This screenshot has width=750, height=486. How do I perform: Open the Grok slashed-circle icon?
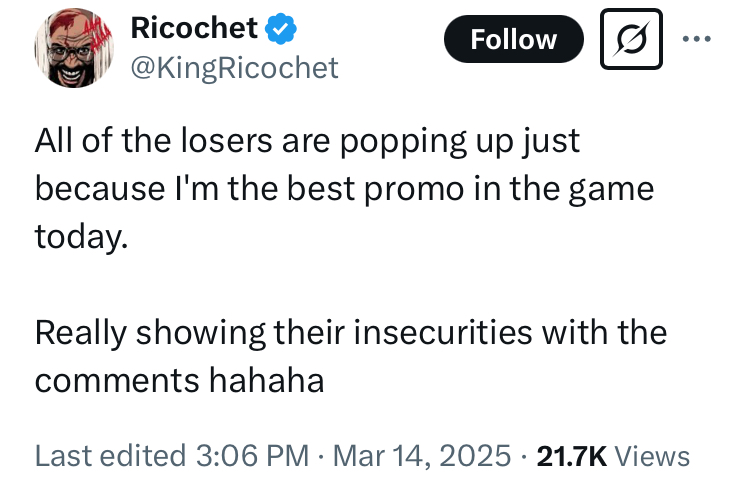tap(631, 39)
